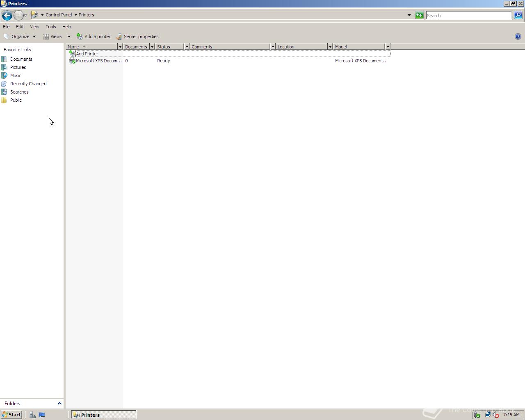The image size is (525, 420).
Task: Open Pictures favorite link
Action: click(x=18, y=67)
